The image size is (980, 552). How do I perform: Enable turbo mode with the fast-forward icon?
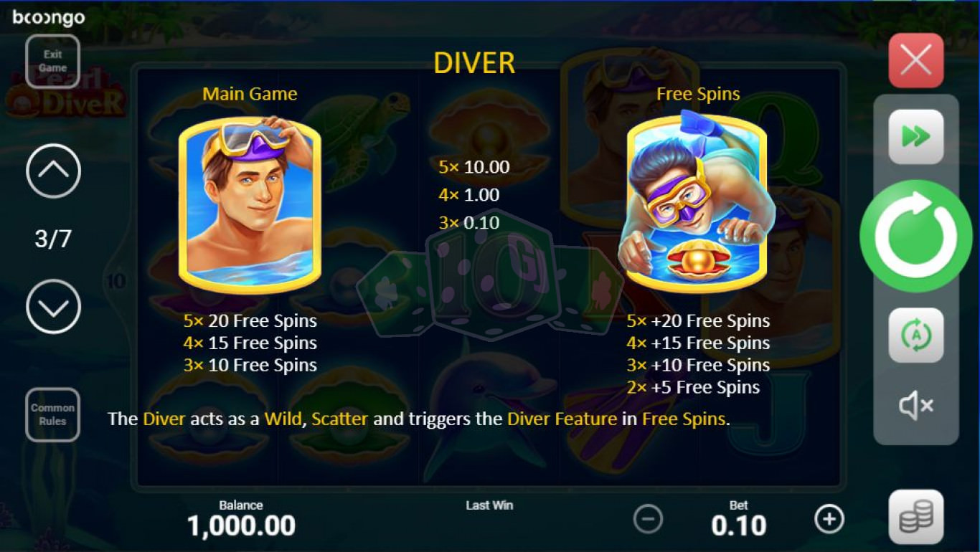(916, 136)
